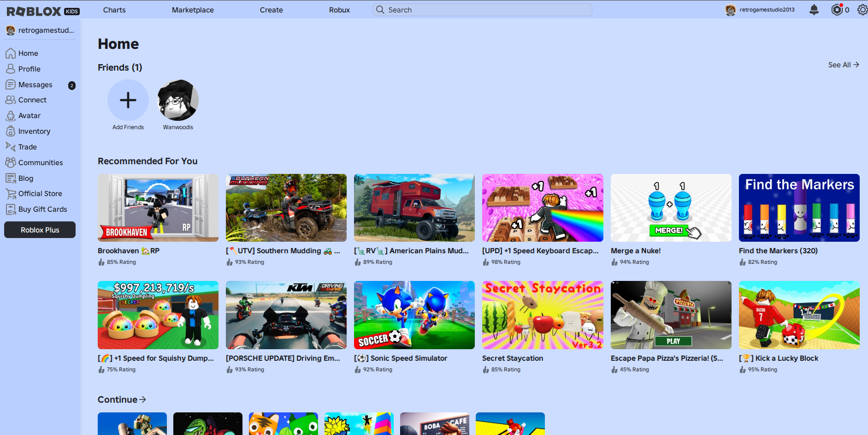Open the Robux balance icon
This screenshot has height=435, width=868.
click(837, 10)
